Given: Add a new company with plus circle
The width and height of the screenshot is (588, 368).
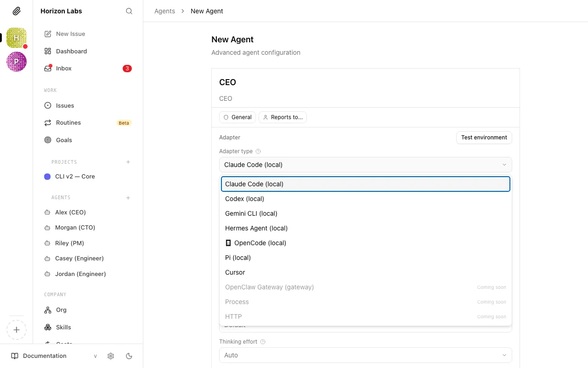Looking at the screenshot, I should (x=17, y=330).
